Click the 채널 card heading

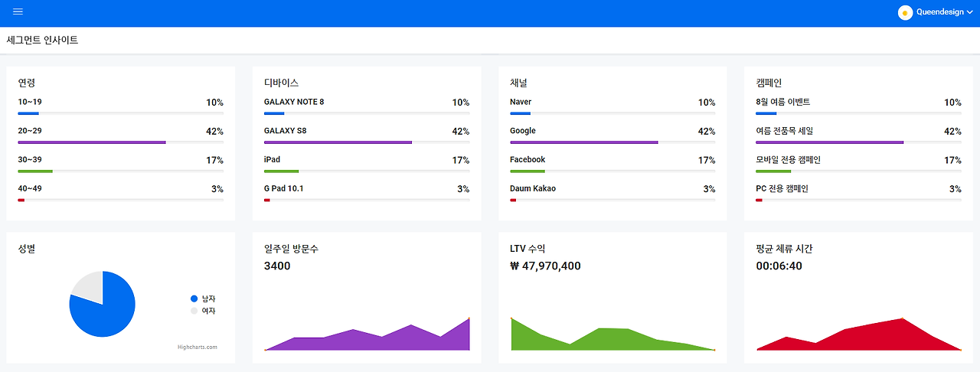518,83
